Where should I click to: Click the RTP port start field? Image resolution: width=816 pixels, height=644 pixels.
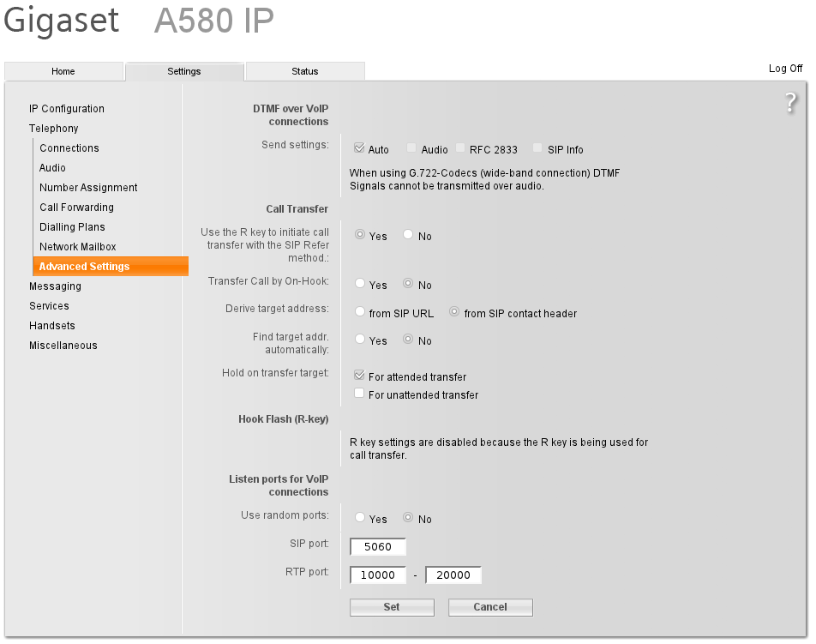(x=378, y=575)
